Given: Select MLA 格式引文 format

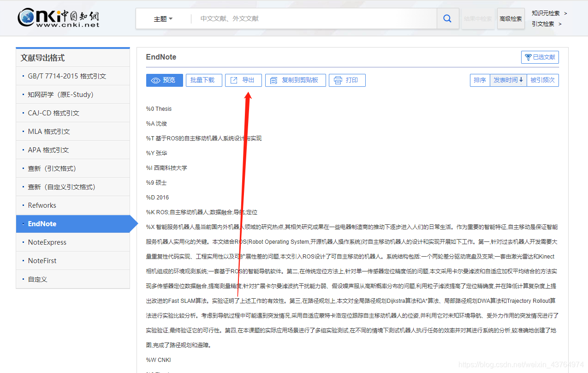Looking at the screenshot, I should 73,132.
